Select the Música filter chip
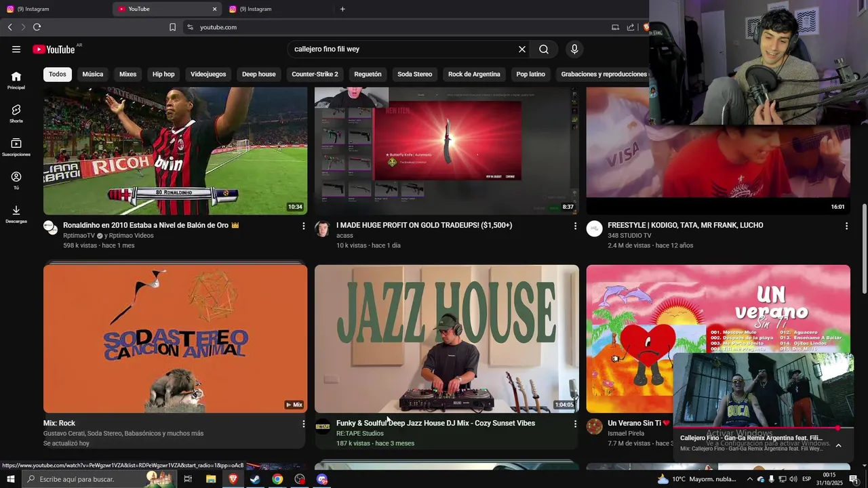 [93, 74]
